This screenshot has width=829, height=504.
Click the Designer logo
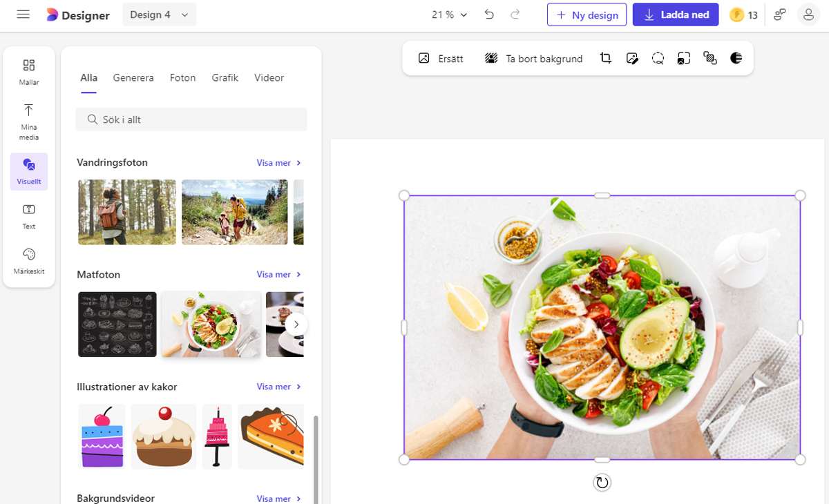[78, 15]
